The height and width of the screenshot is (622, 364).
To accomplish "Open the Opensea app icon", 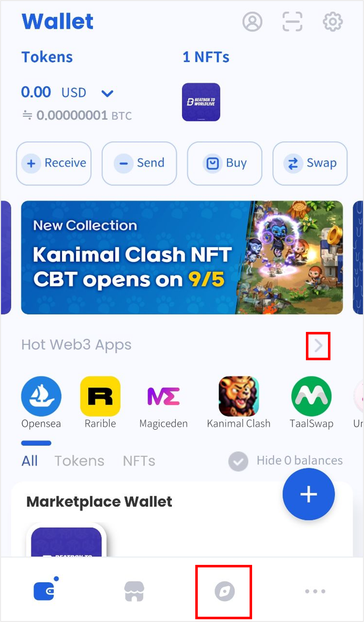I will pyautogui.click(x=41, y=396).
